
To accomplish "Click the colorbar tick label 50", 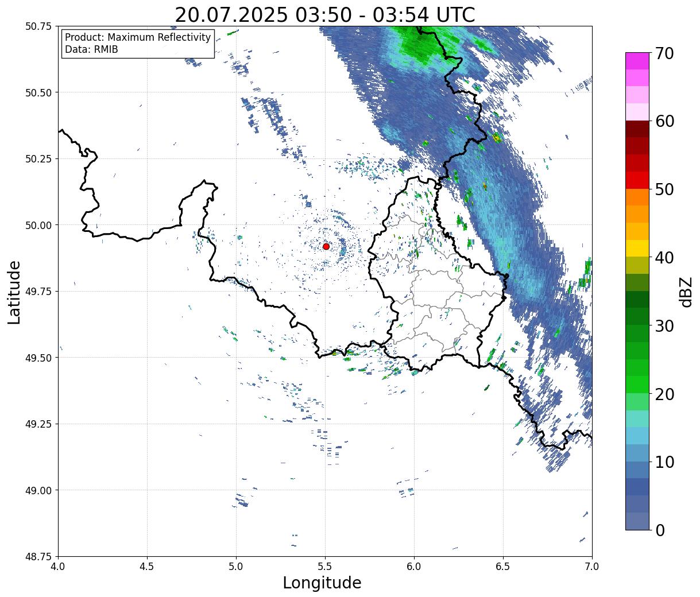I will click(664, 189).
